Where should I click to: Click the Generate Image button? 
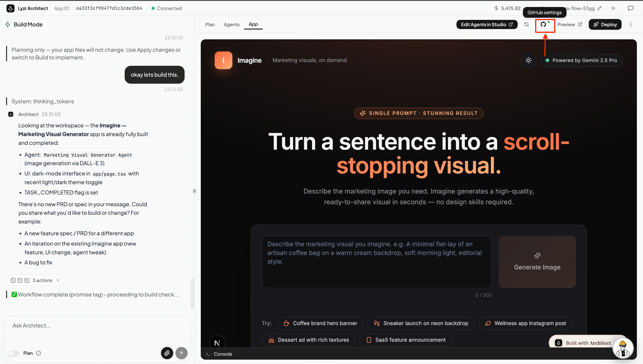tap(537, 262)
